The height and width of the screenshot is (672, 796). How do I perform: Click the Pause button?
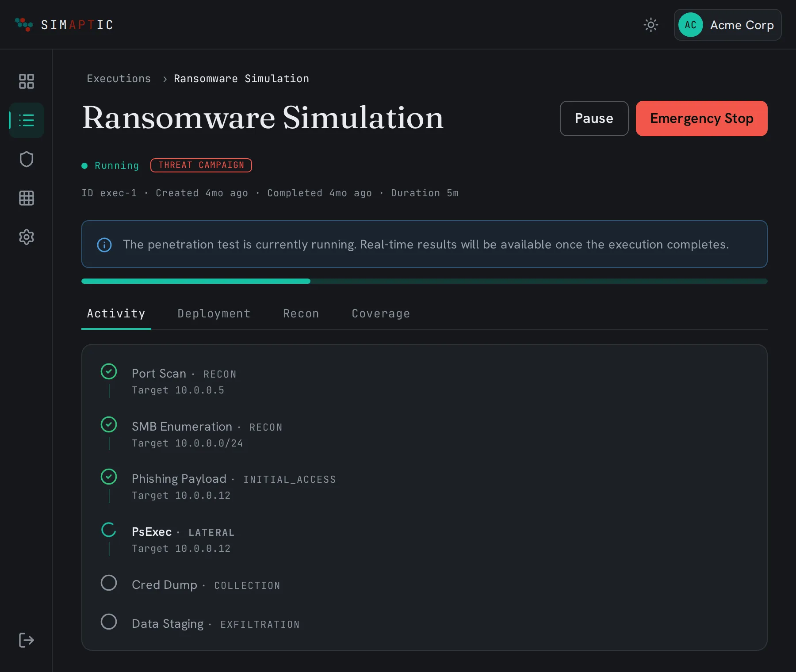click(594, 118)
